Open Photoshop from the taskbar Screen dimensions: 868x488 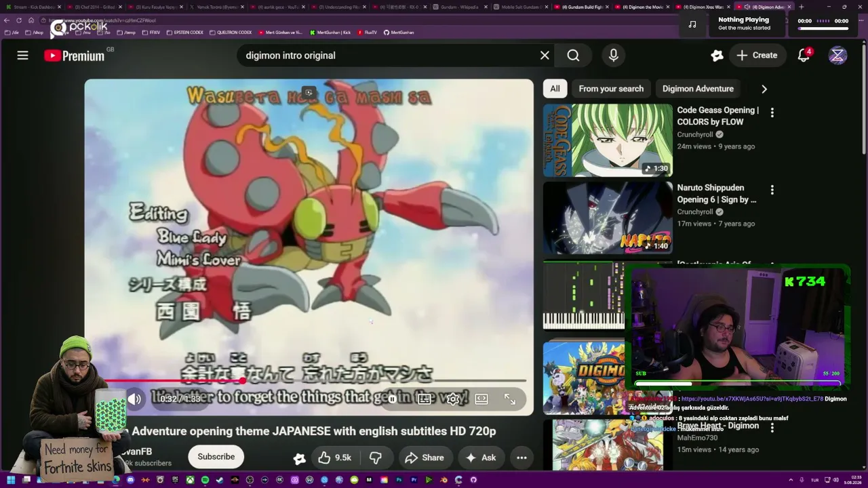coord(399,480)
